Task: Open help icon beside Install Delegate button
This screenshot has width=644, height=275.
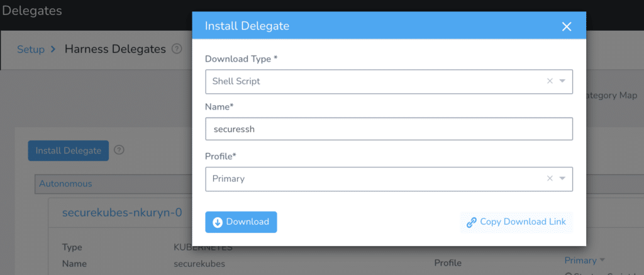Action: click(x=119, y=150)
